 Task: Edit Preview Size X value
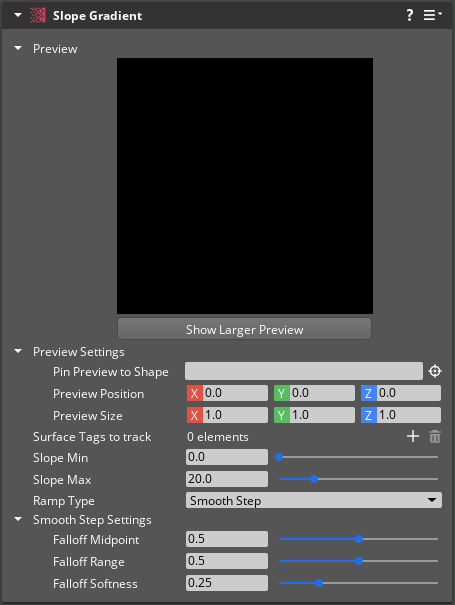pos(235,415)
